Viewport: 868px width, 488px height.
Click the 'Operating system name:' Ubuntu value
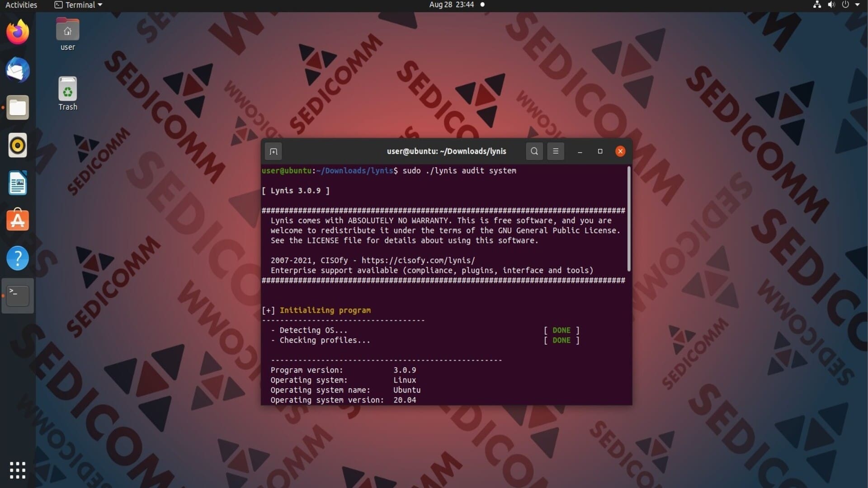pos(407,390)
